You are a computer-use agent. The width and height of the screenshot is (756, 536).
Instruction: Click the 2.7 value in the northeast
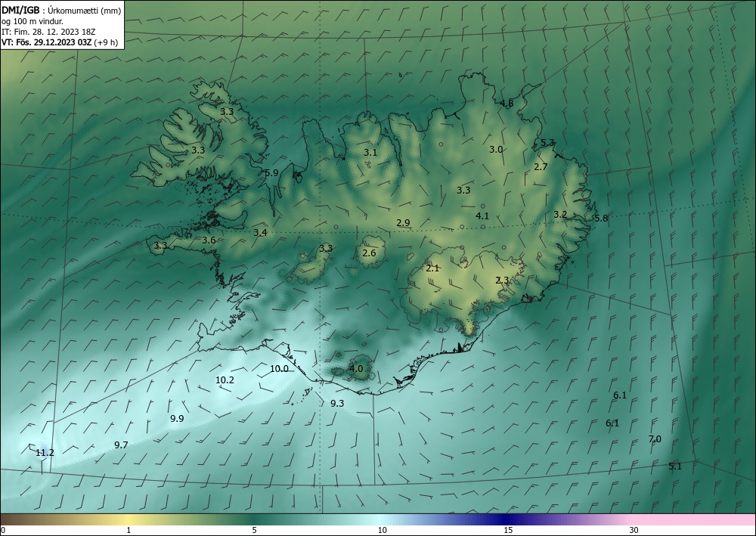click(x=541, y=167)
